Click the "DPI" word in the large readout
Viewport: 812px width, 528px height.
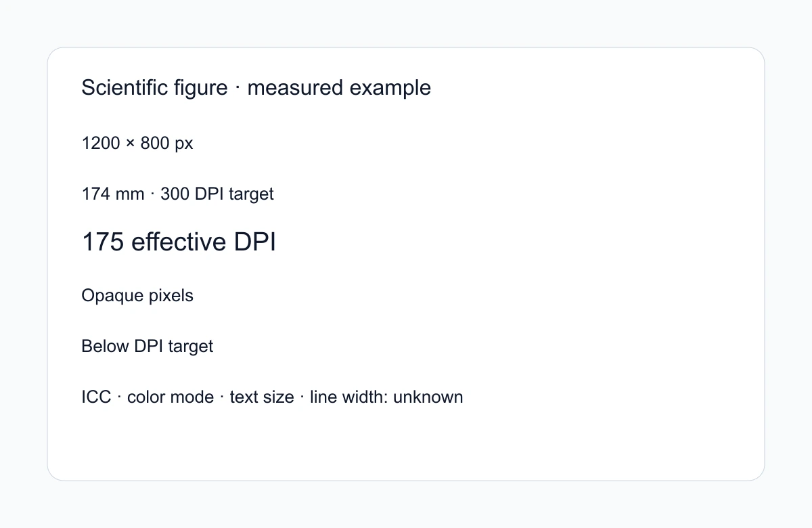(255, 242)
